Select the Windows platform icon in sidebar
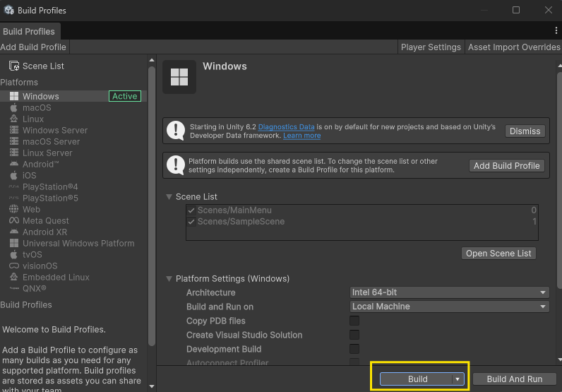562x392 pixels. pyautogui.click(x=14, y=96)
